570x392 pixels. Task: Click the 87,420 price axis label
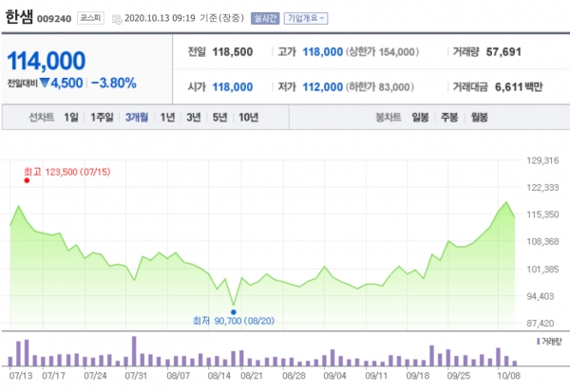pyautogui.click(x=541, y=323)
